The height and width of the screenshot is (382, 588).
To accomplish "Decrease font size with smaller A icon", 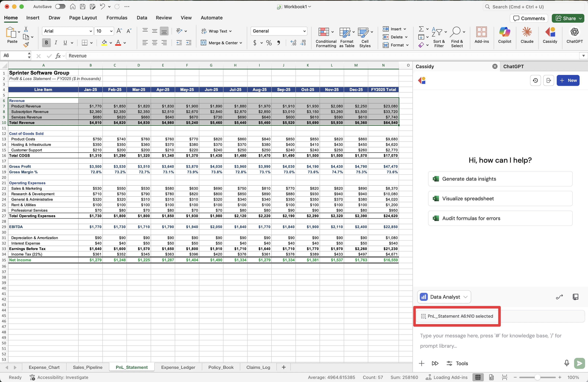I will (x=129, y=31).
